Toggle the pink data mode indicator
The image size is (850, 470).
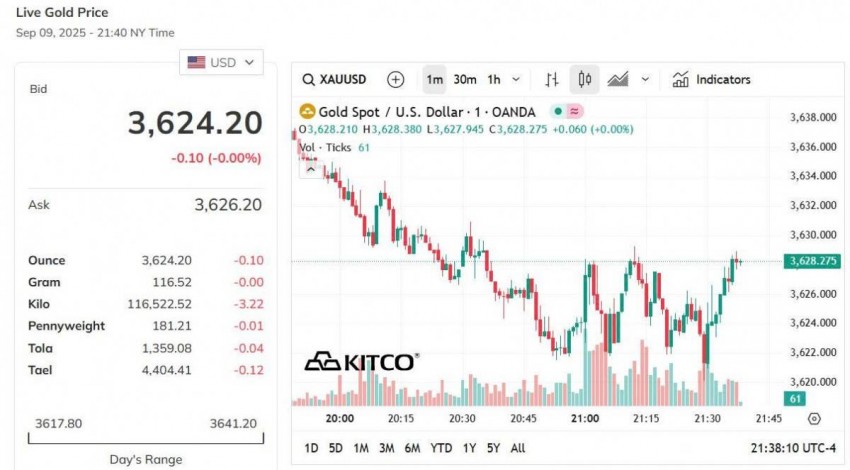point(575,112)
